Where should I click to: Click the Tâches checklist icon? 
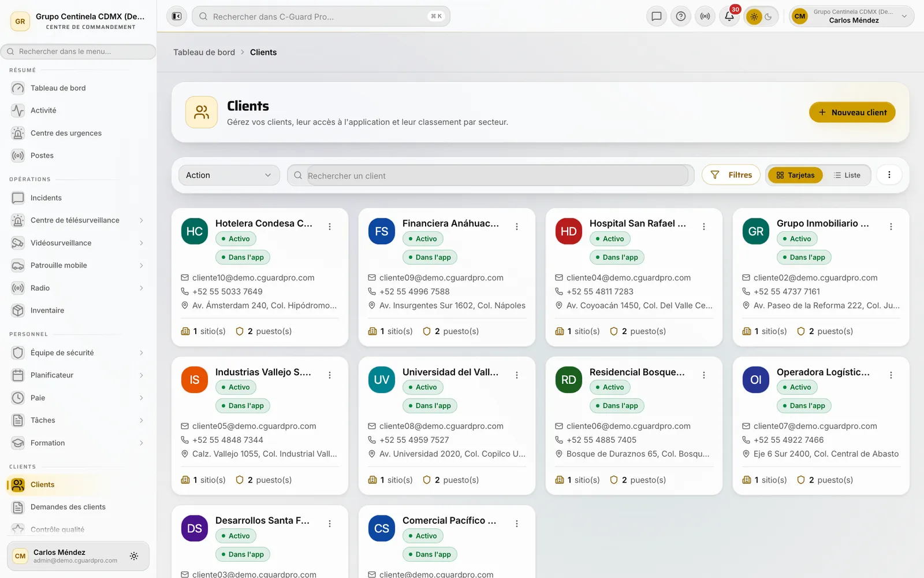click(18, 420)
